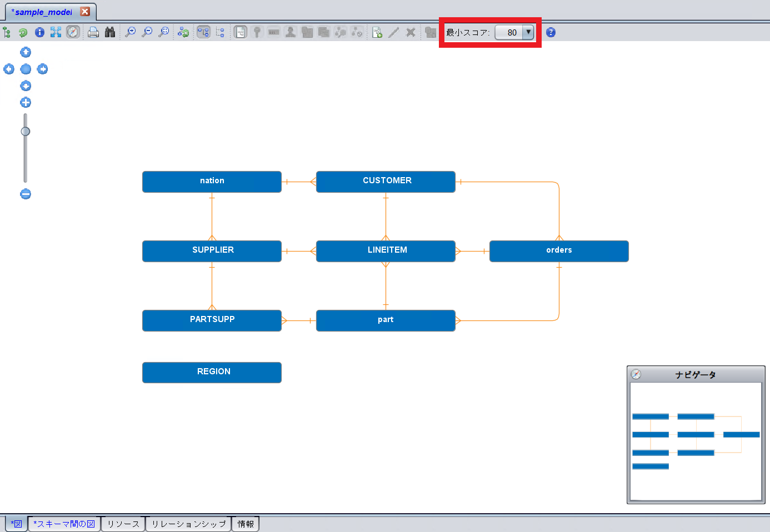Click the refresh layout nodes icon
This screenshot has height=532, width=770.
[x=183, y=32]
